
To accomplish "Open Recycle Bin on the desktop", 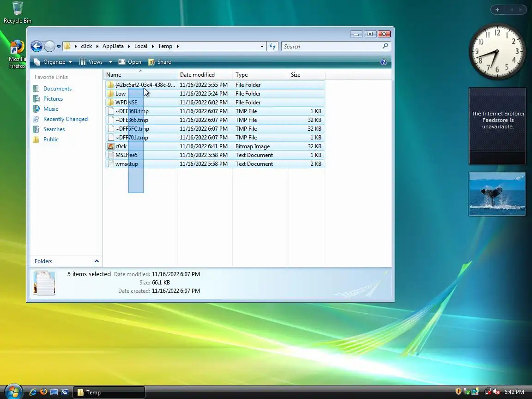I will tap(17, 12).
